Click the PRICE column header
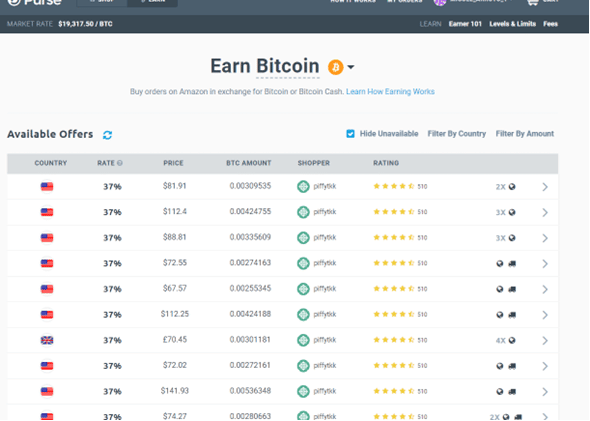 point(173,163)
